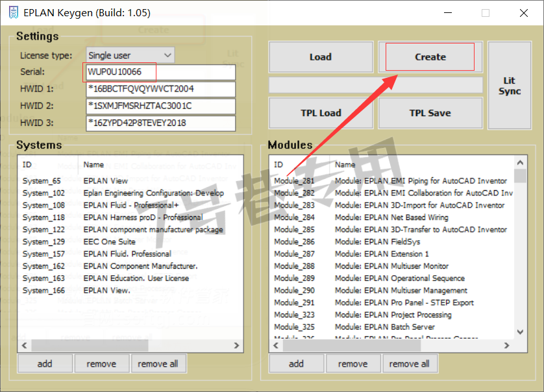544x392 pixels.
Task: Click Systems list left scroll arrow
Action: pos(24,345)
